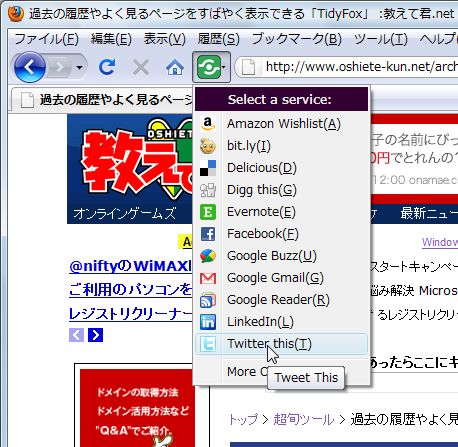Open the Windows link at right
Screen dimensions: 458x447
(x=440, y=242)
